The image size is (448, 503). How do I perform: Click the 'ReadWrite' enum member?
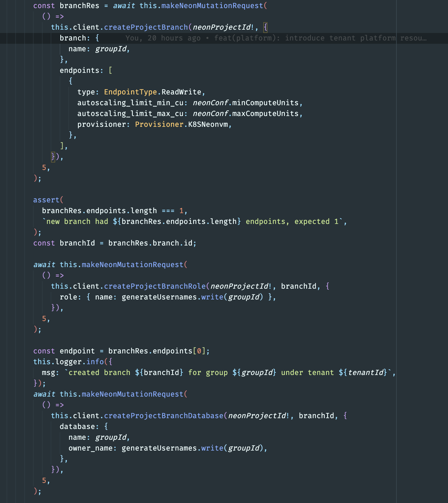181,92
